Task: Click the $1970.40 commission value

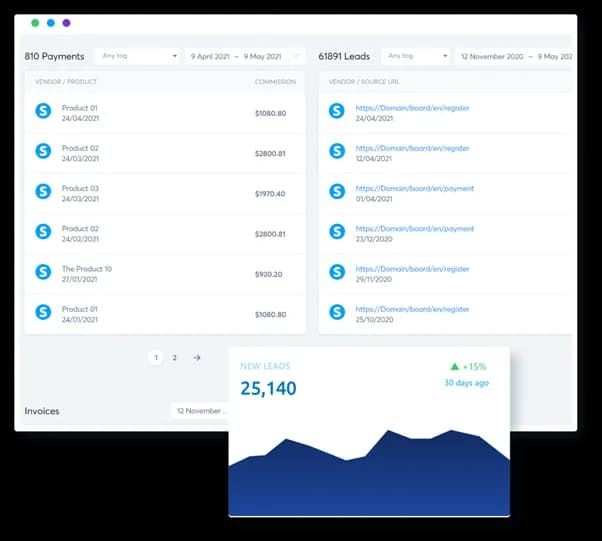Action: [x=270, y=194]
